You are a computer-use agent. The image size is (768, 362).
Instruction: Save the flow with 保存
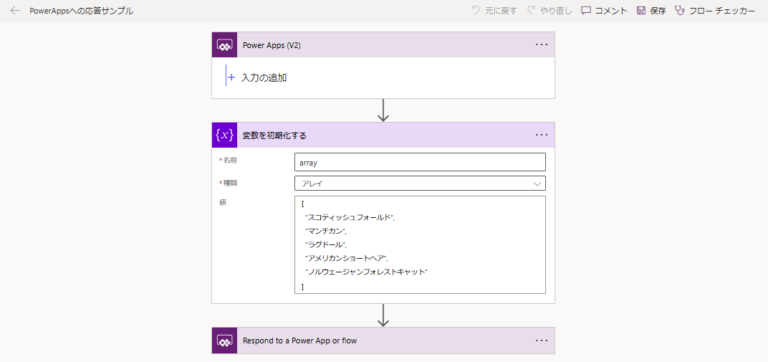click(x=658, y=11)
